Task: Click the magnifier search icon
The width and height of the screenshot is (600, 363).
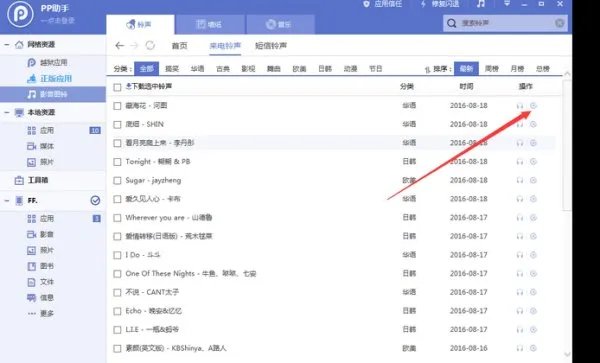Action: (x=452, y=23)
